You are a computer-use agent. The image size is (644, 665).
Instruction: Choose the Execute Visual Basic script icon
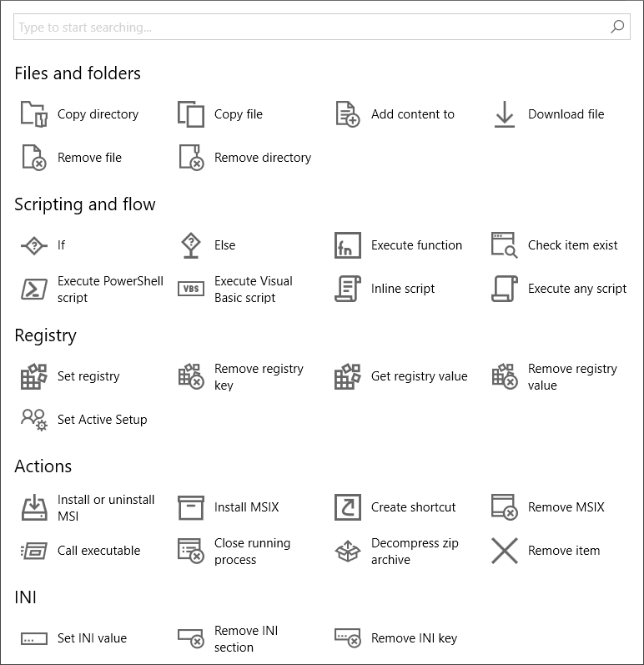(x=190, y=290)
